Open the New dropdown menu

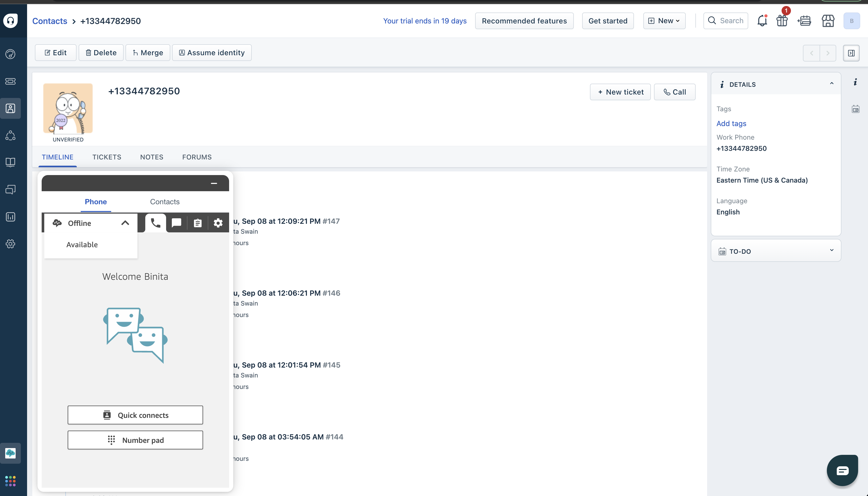click(x=664, y=21)
